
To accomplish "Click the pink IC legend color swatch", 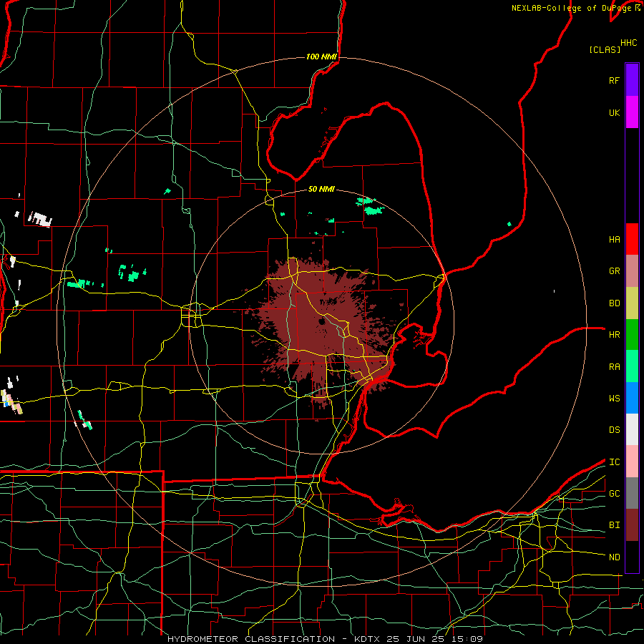I will pos(632,462).
